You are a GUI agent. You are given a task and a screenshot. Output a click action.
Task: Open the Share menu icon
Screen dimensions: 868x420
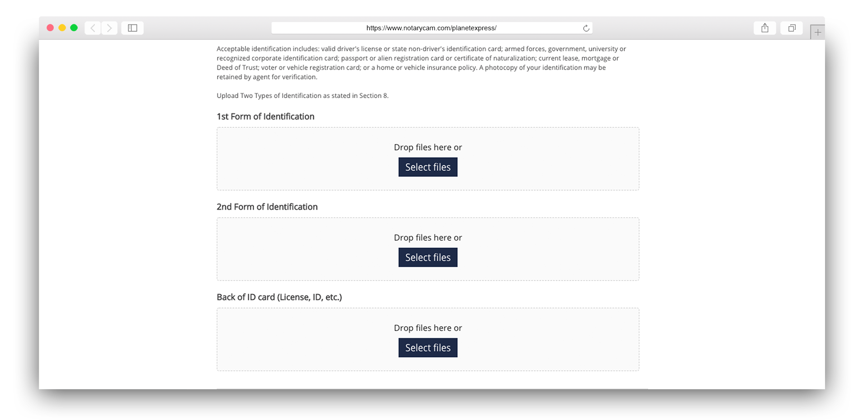[764, 28]
